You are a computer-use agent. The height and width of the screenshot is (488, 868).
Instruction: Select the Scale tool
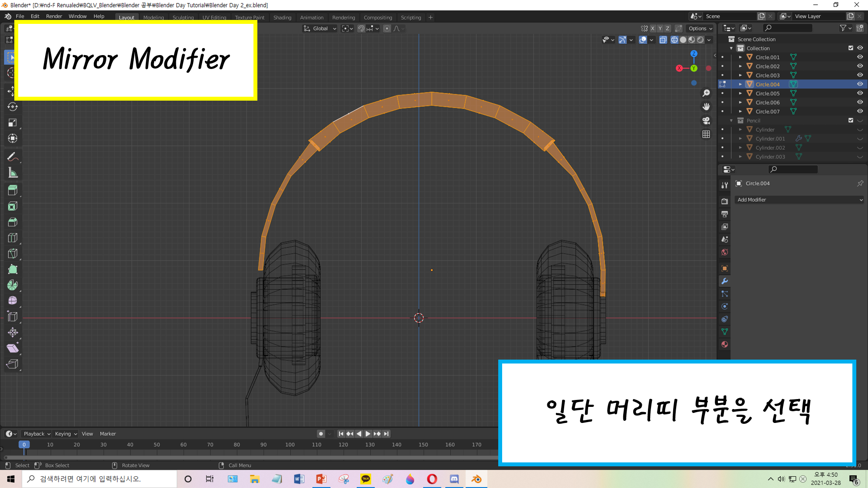[x=12, y=123]
